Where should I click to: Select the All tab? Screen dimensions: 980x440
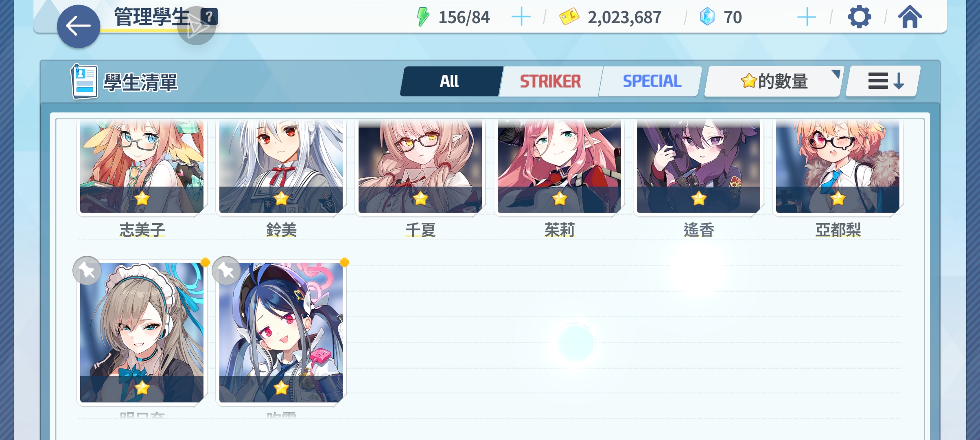[450, 81]
